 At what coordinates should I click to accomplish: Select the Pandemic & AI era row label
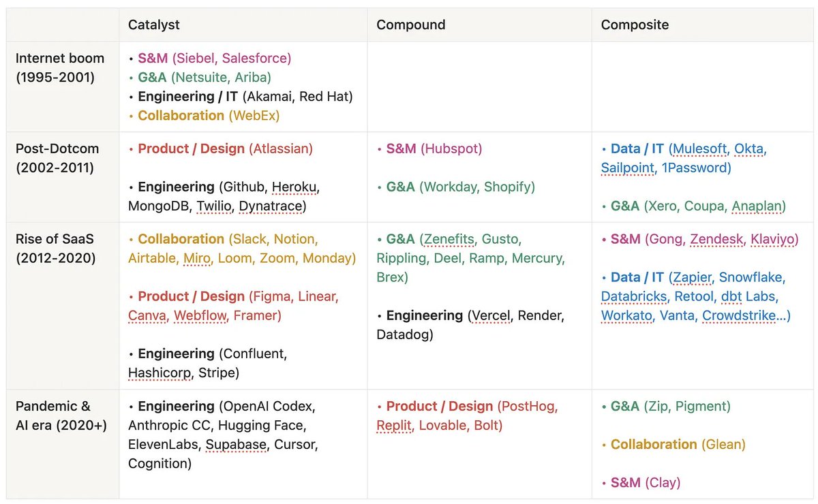click(x=61, y=416)
